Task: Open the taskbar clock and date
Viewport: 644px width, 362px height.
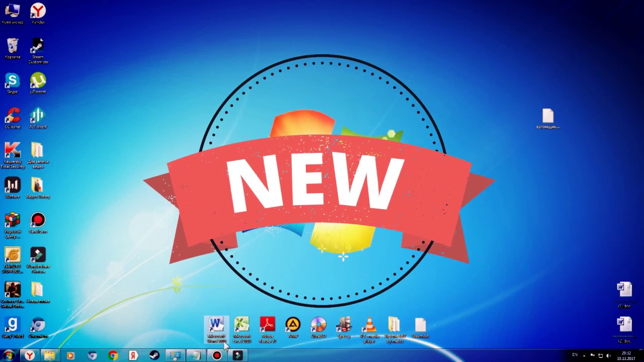Action: tap(626, 355)
